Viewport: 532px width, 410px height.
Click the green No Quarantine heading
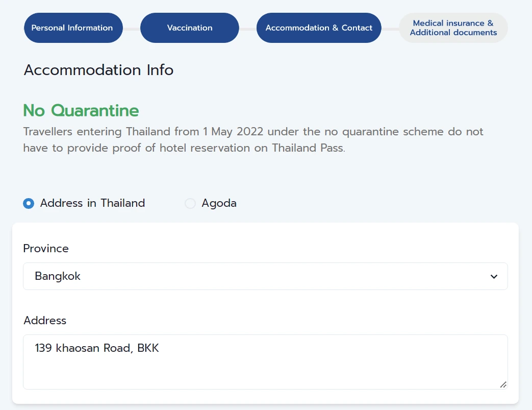(x=81, y=110)
